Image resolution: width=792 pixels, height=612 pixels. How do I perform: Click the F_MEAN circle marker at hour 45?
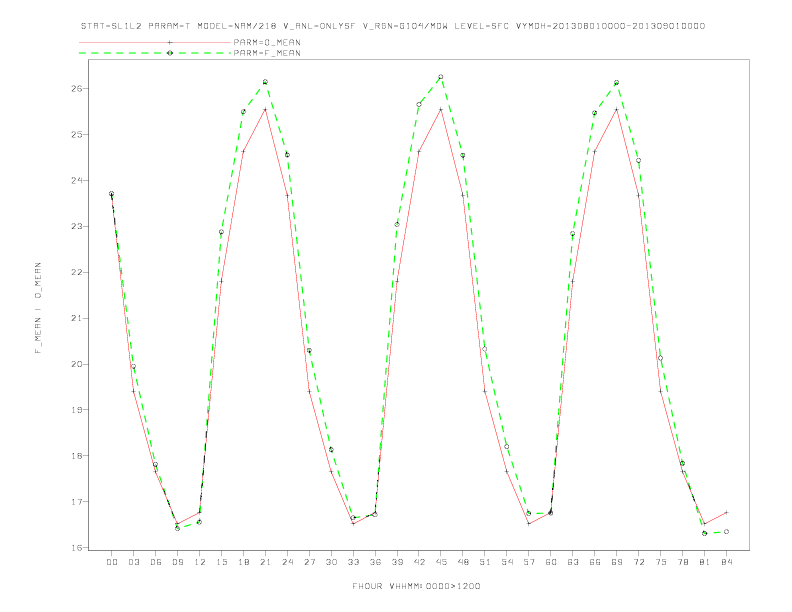click(441, 77)
